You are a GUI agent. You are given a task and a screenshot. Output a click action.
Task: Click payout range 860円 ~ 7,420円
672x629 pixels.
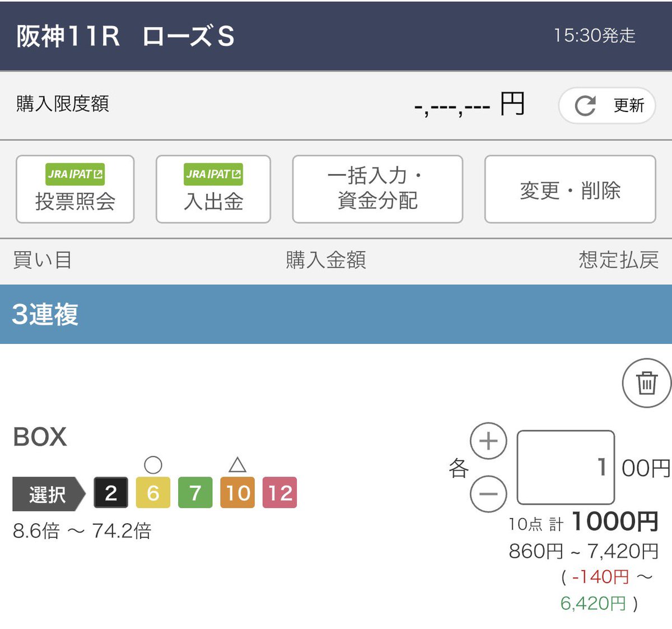pyautogui.click(x=584, y=551)
